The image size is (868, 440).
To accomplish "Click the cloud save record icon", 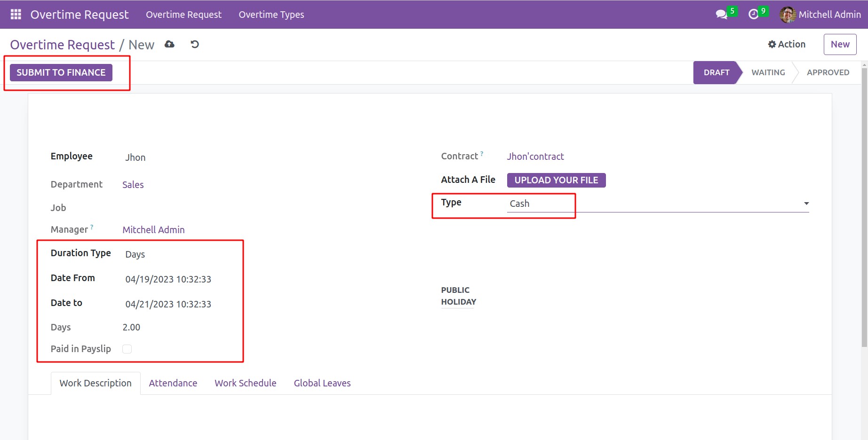I will [169, 44].
